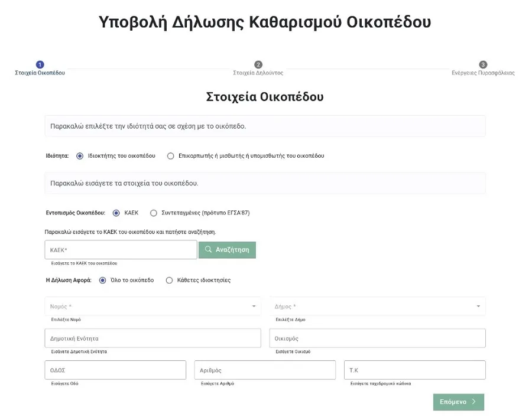
Task: Click the Αναζήτηση search button
Action: [x=227, y=250]
